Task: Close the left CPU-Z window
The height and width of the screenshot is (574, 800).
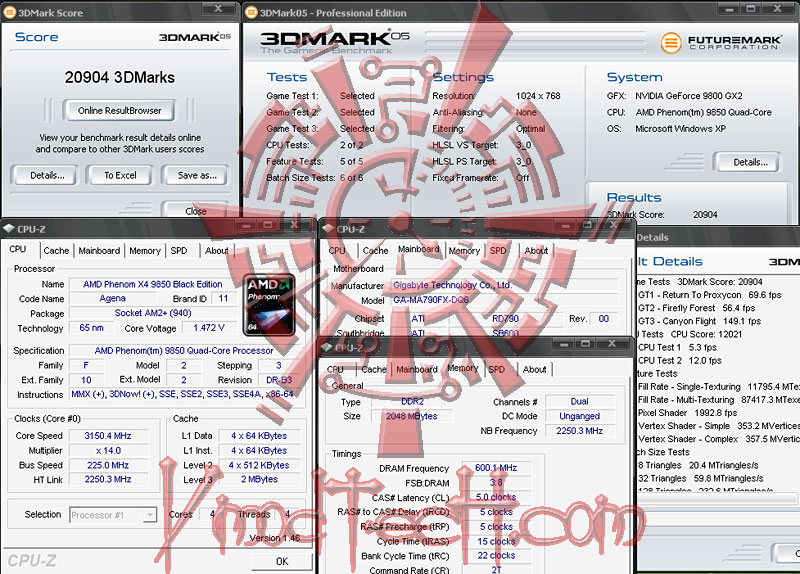Action: (x=294, y=225)
